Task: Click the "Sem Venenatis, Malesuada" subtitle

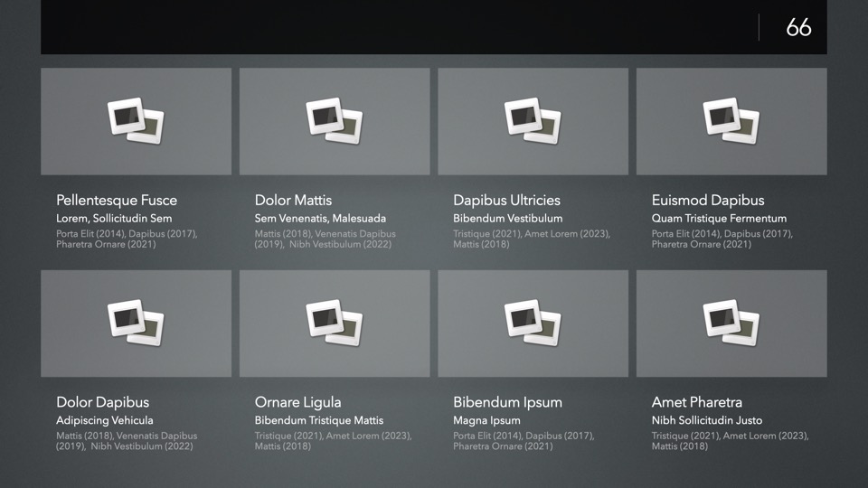Action: pyautogui.click(x=320, y=219)
